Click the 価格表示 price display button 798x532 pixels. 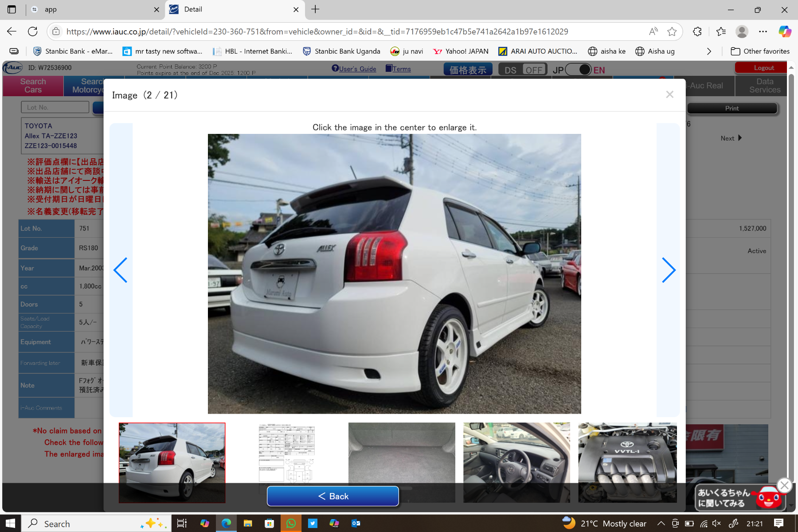coord(468,70)
